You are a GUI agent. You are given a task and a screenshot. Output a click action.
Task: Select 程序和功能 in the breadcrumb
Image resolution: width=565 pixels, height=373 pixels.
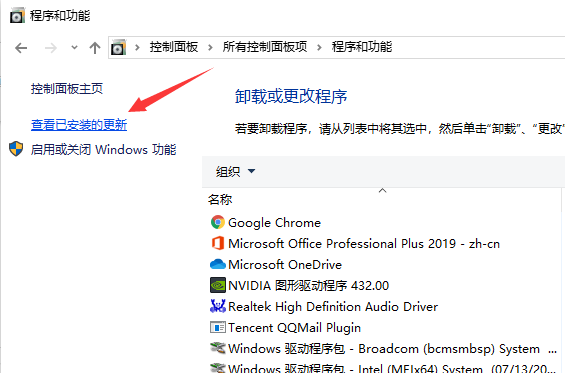pyautogui.click(x=362, y=47)
